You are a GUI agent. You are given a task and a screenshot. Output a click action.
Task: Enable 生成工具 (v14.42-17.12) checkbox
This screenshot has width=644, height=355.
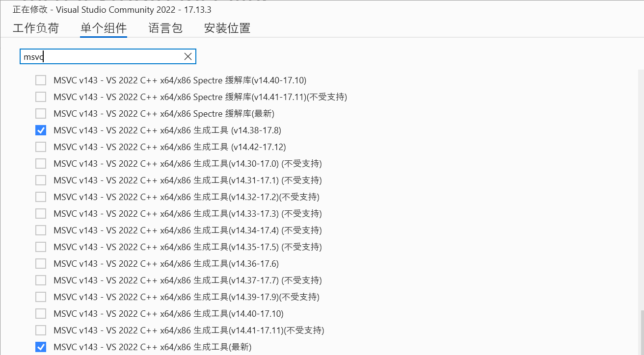[x=41, y=147]
